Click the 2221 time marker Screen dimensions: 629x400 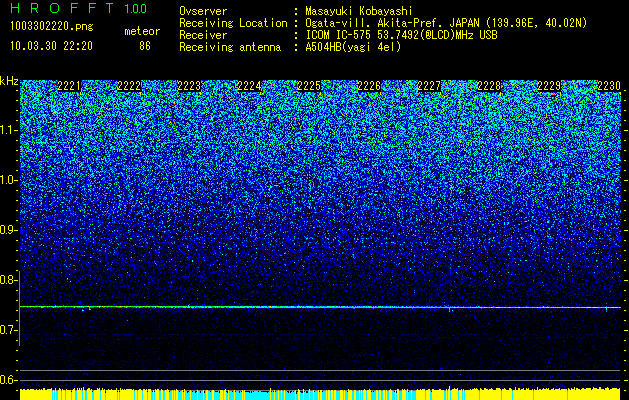(69, 86)
